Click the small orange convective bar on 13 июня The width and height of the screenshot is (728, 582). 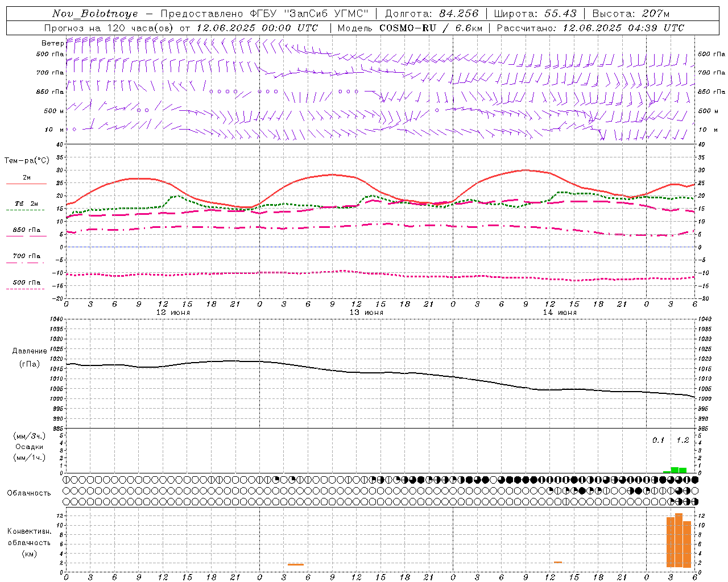(x=296, y=564)
